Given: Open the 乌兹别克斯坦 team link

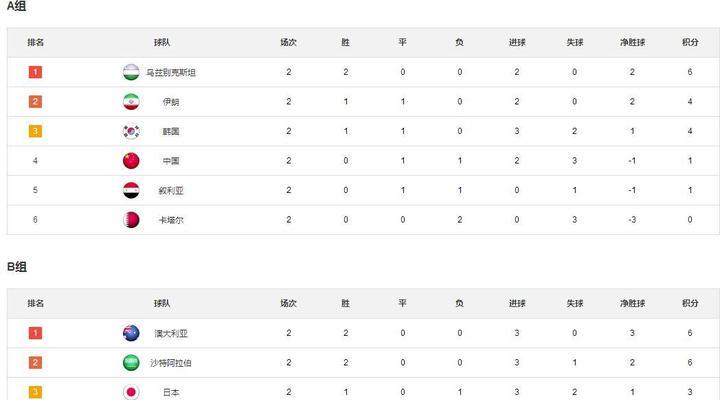Looking at the screenshot, I should point(171,72).
